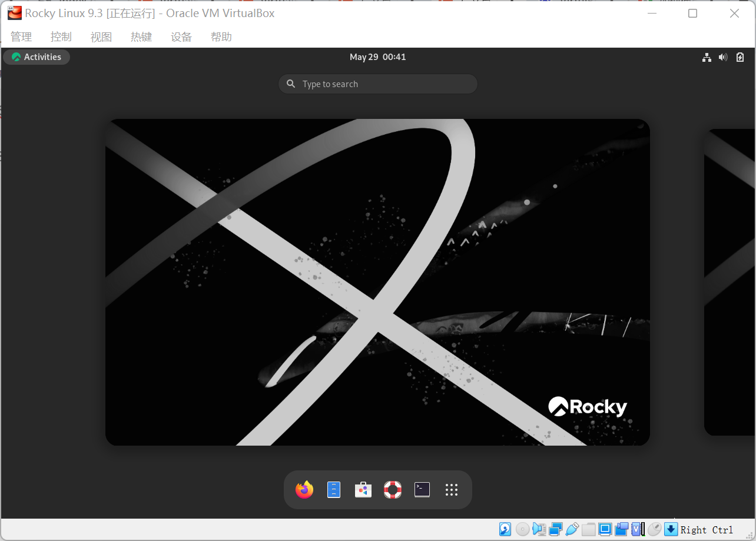The width and height of the screenshot is (756, 541).
Task: Click the battery power icon in top bar
Action: point(740,57)
